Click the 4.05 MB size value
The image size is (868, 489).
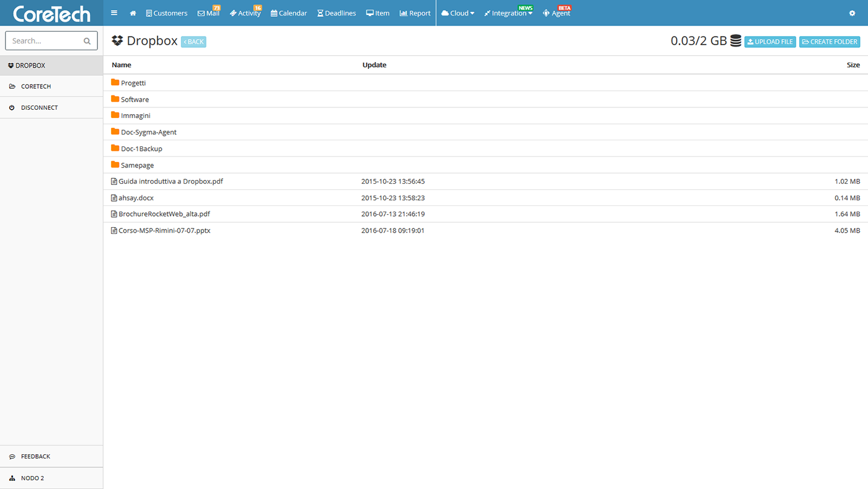click(847, 231)
